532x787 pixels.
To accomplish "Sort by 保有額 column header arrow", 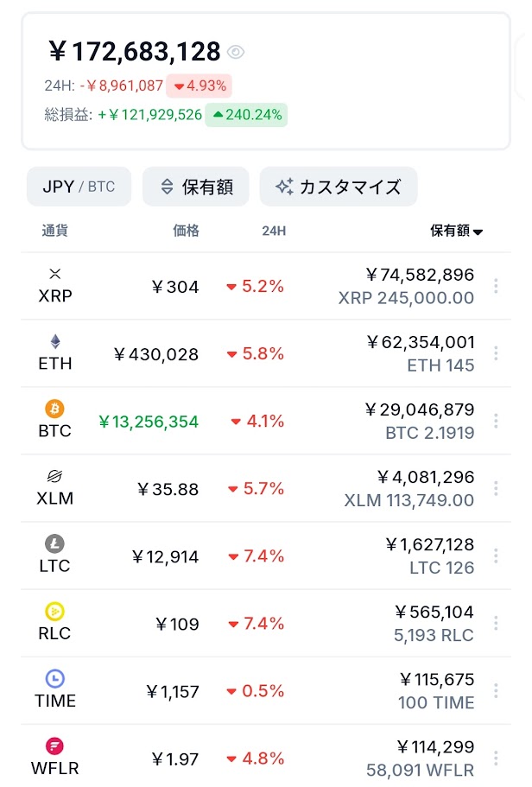I will pos(478,232).
